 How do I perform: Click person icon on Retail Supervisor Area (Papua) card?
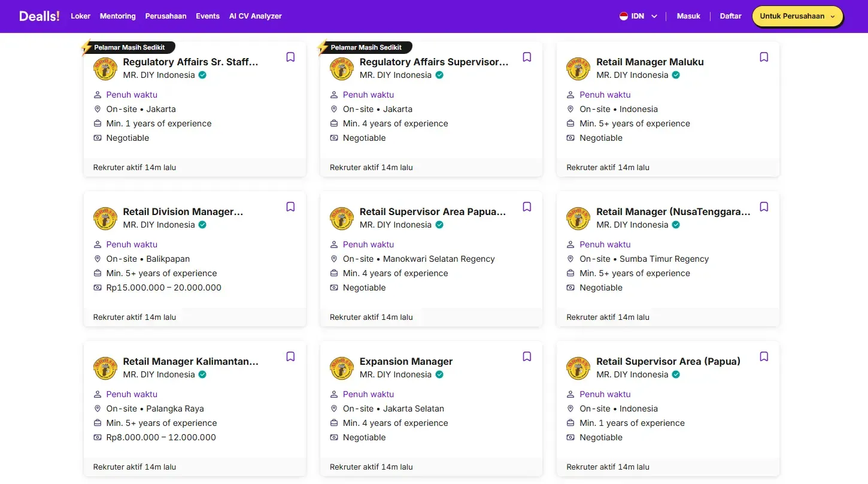pyautogui.click(x=571, y=394)
